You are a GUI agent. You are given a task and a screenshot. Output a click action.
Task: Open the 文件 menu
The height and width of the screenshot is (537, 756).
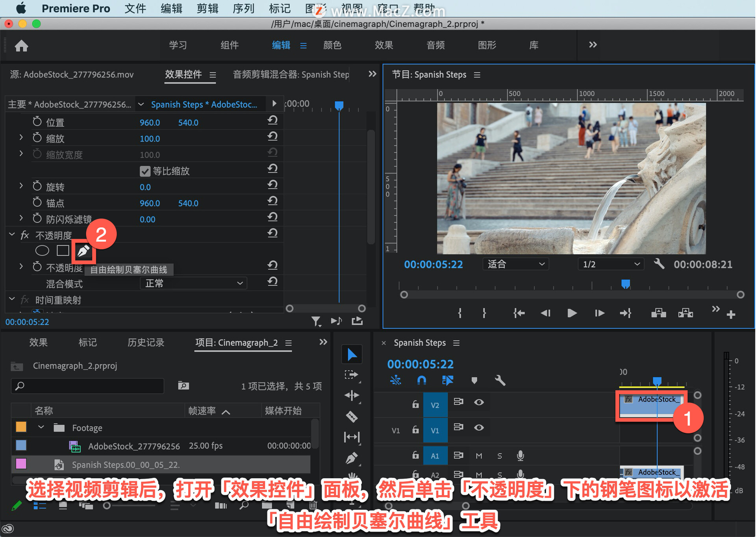(135, 8)
